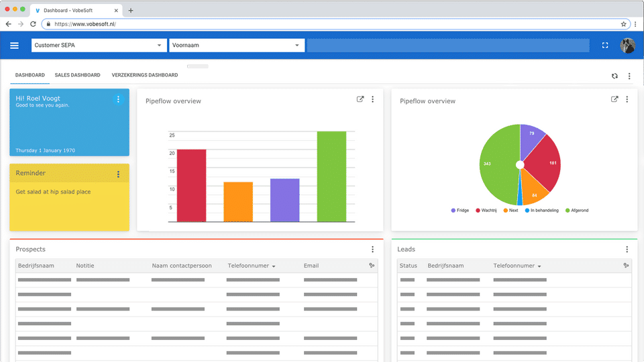The width and height of the screenshot is (644, 362).
Task: Click the dashboard refresh icon
Action: point(614,76)
